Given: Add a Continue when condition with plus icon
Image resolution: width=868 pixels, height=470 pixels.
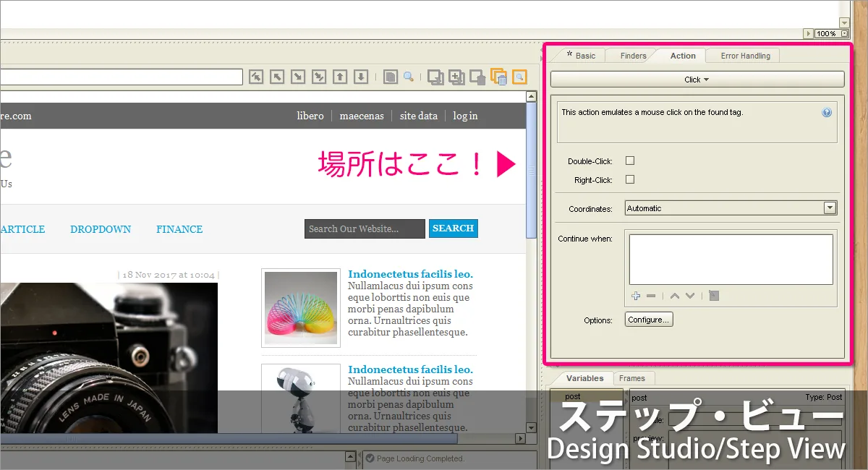Looking at the screenshot, I should click(636, 296).
